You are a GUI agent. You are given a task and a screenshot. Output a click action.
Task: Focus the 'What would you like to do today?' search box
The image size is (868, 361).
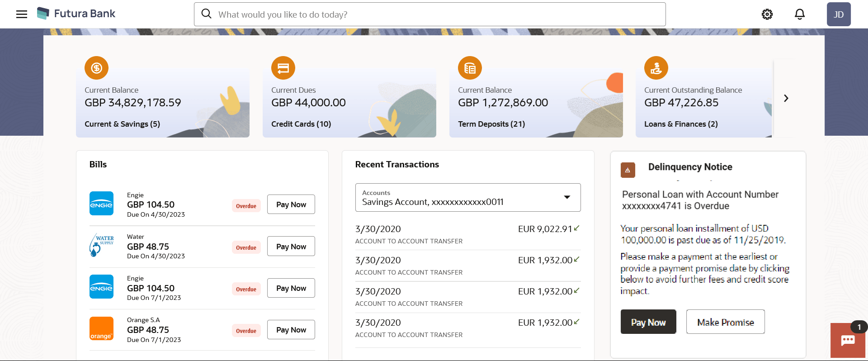tap(429, 14)
